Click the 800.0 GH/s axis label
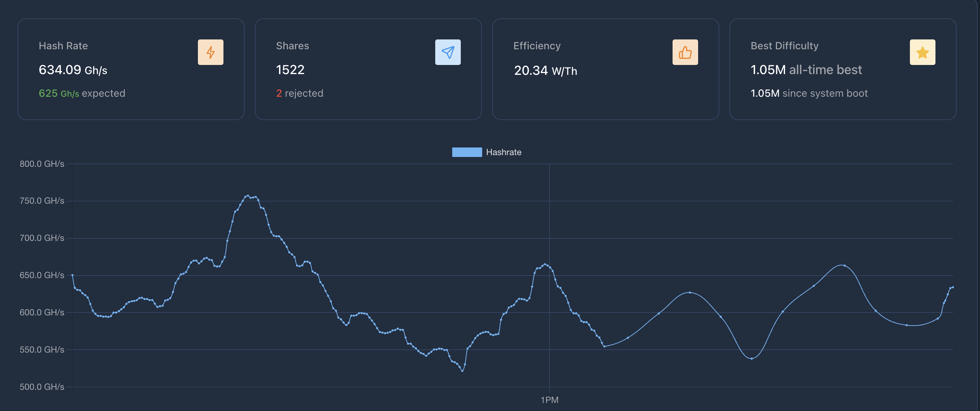980x411 pixels. tap(43, 164)
